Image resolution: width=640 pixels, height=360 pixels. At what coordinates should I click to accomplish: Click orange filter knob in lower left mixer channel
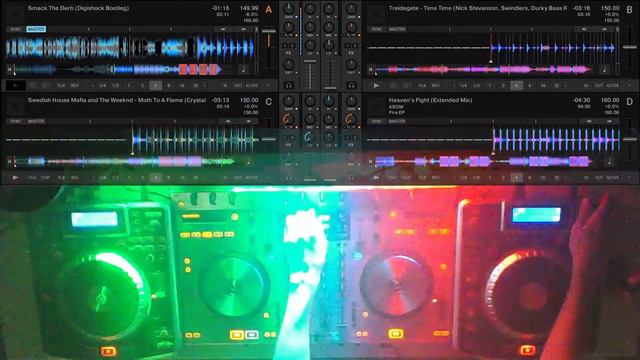pos(288,120)
